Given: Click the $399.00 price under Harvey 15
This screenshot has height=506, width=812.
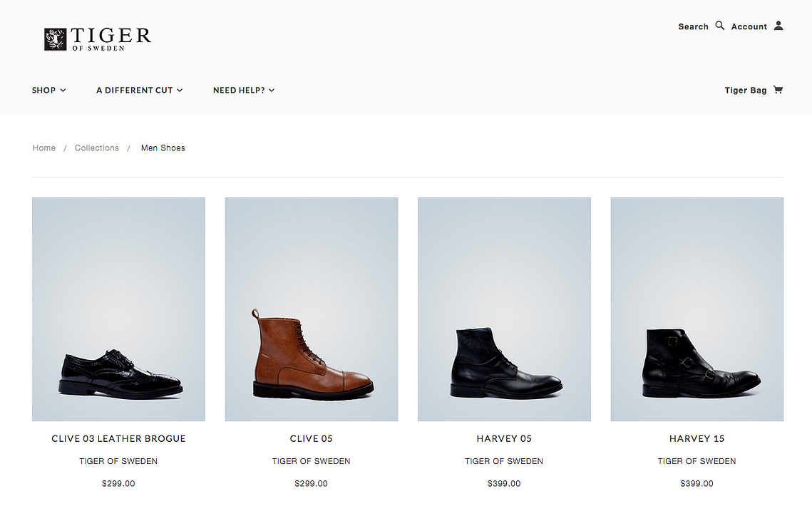Looking at the screenshot, I should [697, 484].
